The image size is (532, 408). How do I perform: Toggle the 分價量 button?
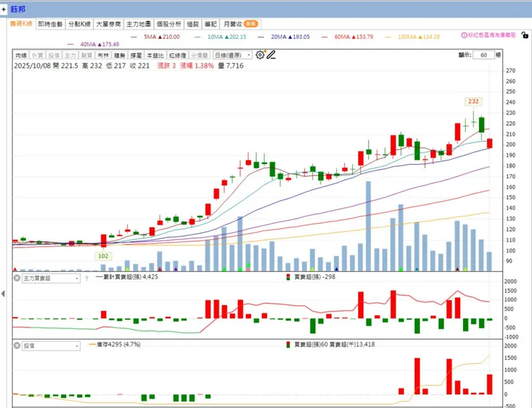[x=199, y=55]
